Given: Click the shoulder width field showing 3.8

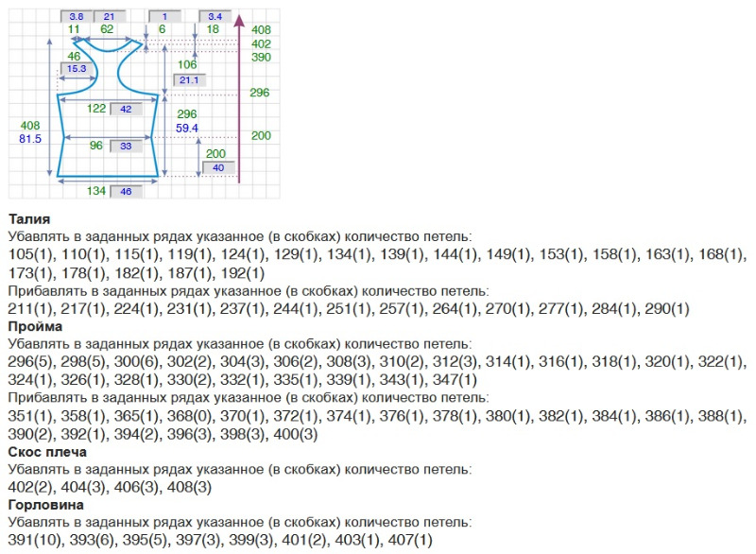Looking at the screenshot, I should pyautogui.click(x=76, y=16).
